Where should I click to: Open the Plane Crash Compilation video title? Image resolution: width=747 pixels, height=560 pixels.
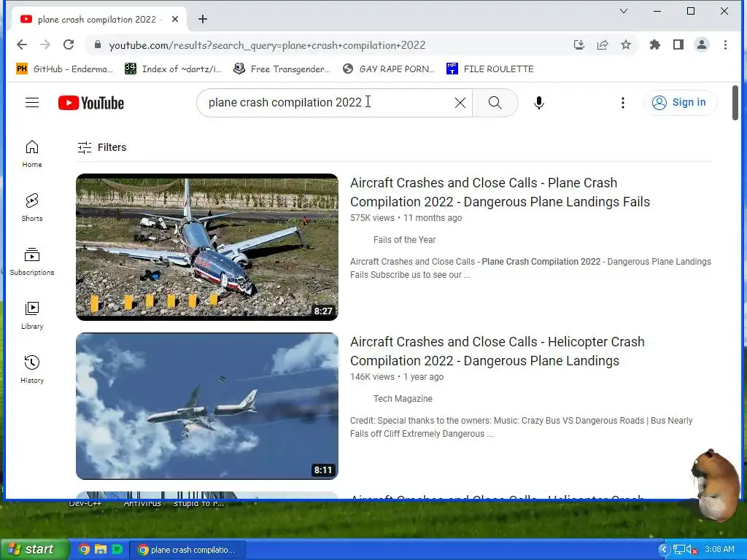pos(500,192)
